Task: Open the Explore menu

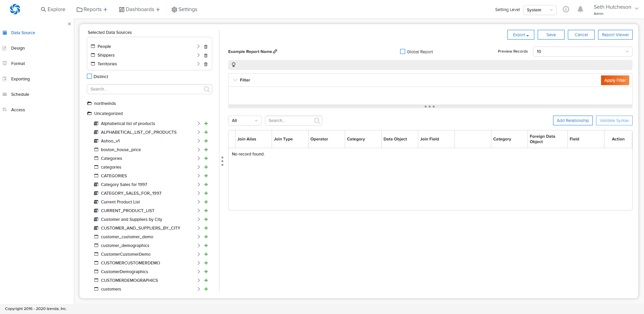Action: [53, 9]
